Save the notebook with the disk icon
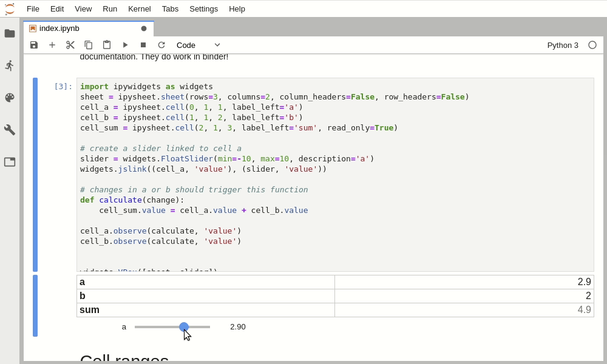The width and height of the screenshot is (607, 364). 34,45
